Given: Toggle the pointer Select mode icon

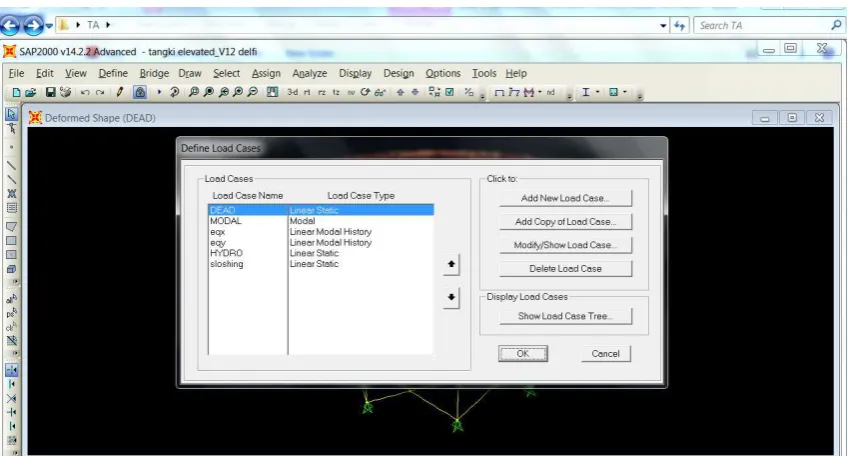Looking at the screenshot, I should click(11, 114).
